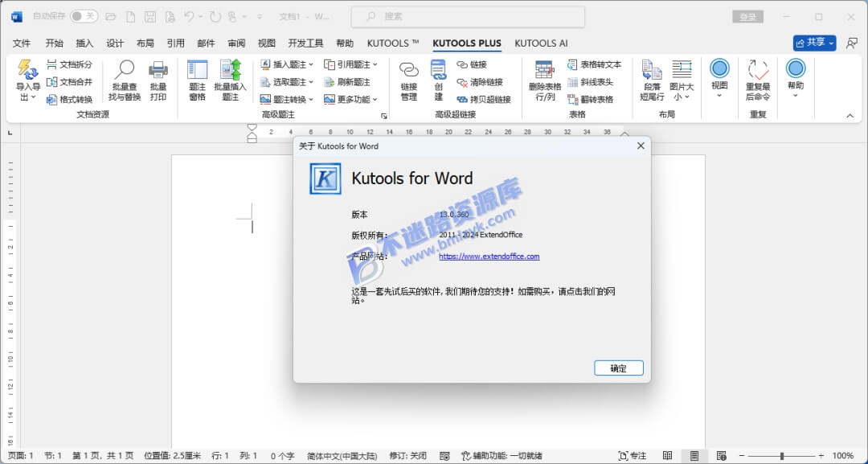Click the Redo icon in title bar

pyautogui.click(x=215, y=17)
